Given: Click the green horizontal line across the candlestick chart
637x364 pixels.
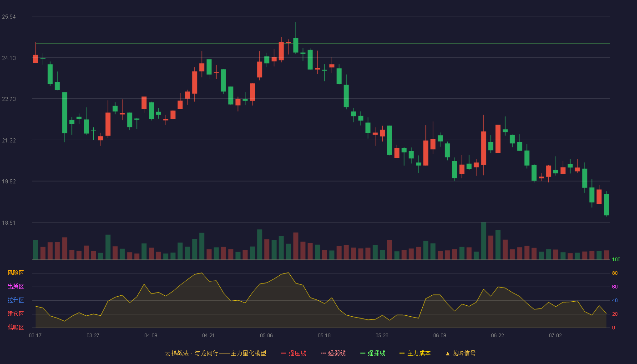Looking at the screenshot, I should (323, 44).
